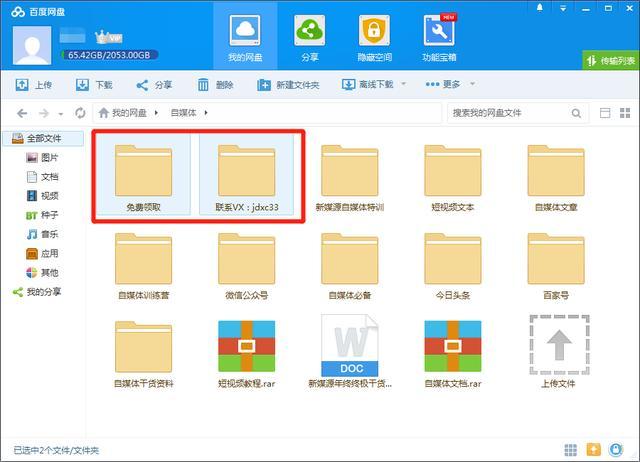Click the 65.42GB/2053.00GB storage bar

[109, 55]
